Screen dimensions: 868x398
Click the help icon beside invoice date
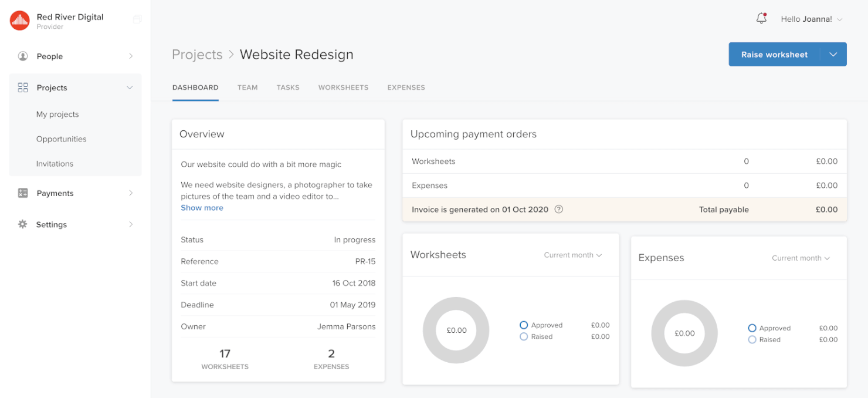tap(558, 209)
